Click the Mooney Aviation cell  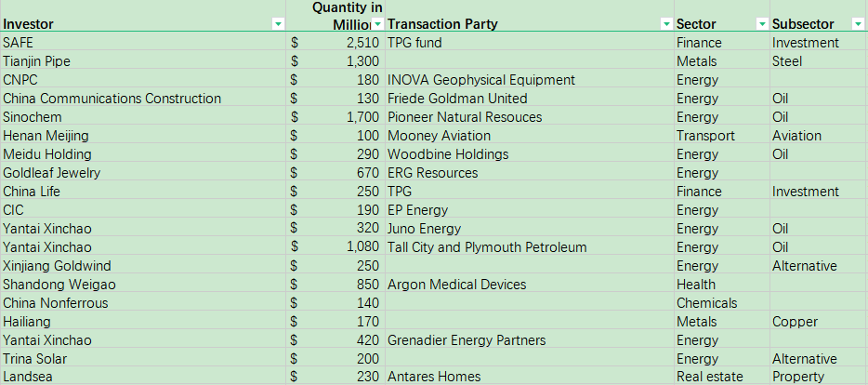pos(439,136)
